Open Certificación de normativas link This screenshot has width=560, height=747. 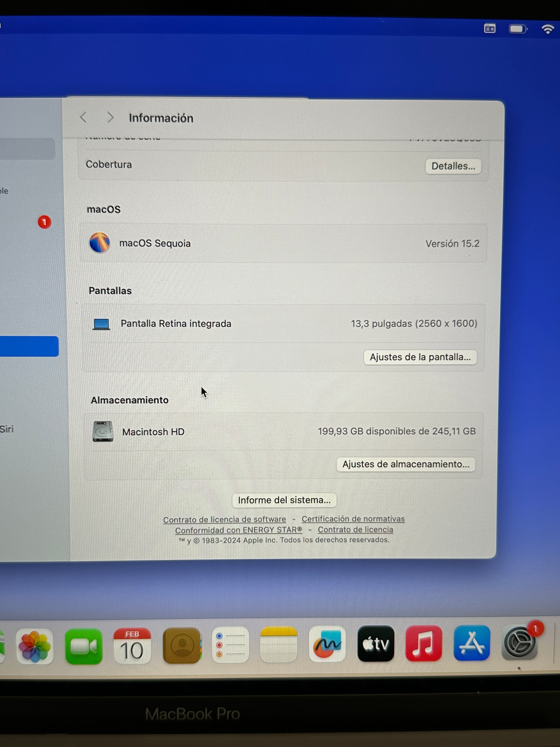click(353, 518)
